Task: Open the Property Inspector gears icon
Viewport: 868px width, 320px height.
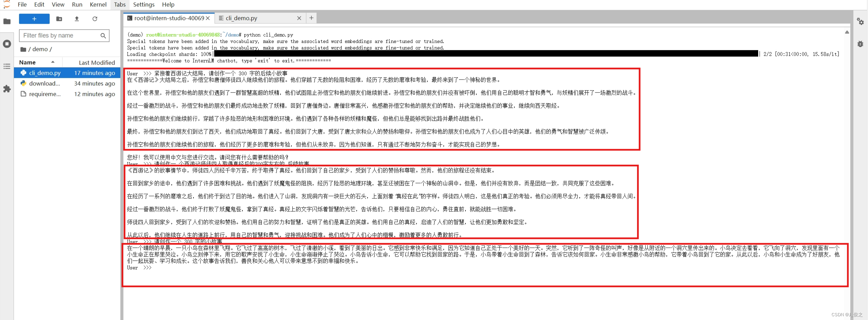Action: point(860,22)
